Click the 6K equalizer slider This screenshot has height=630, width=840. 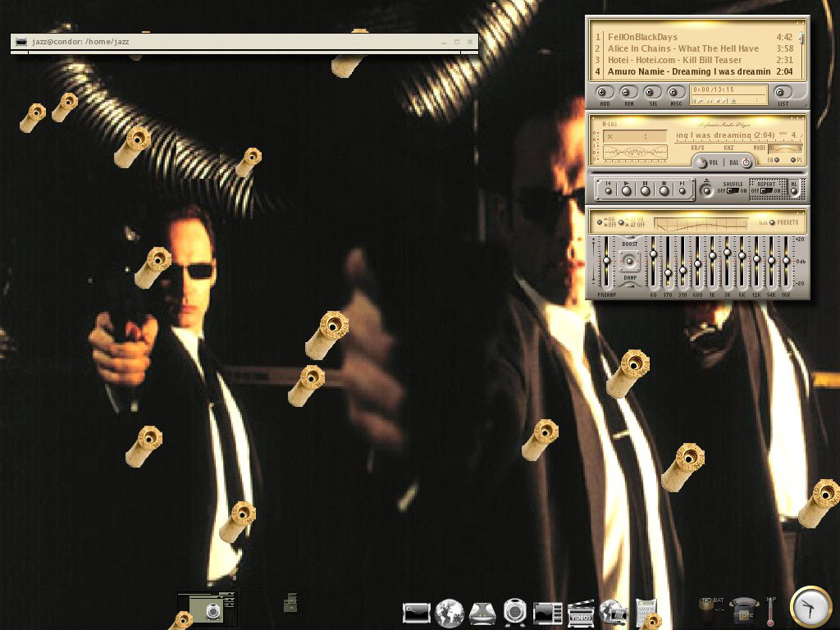[x=742, y=261]
